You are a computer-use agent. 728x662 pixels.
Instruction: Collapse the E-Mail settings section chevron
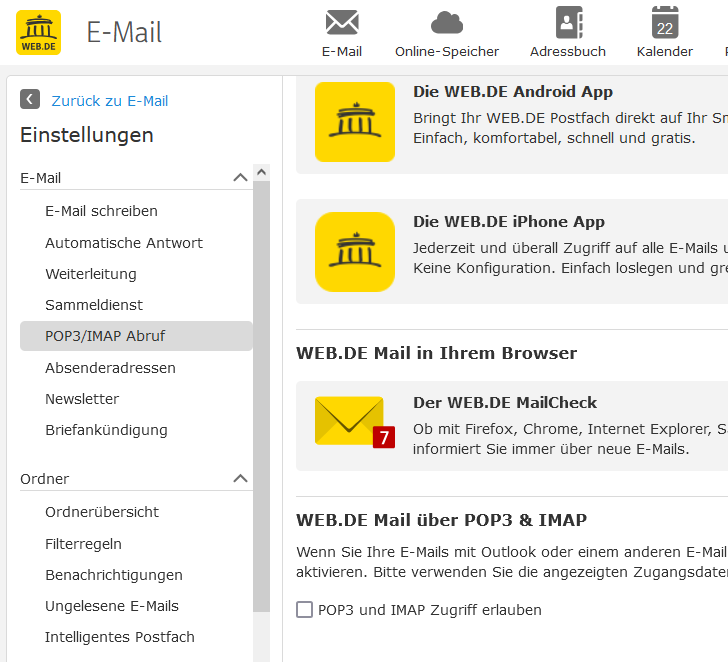(240, 177)
